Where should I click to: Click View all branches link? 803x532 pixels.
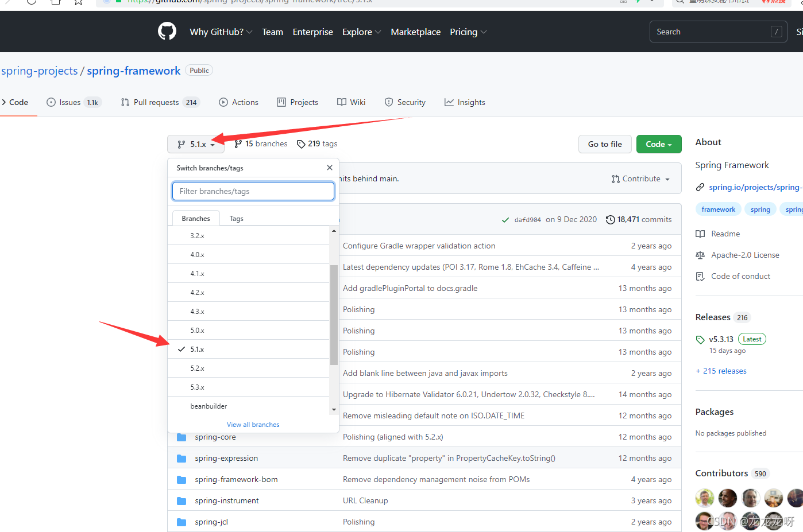click(253, 425)
